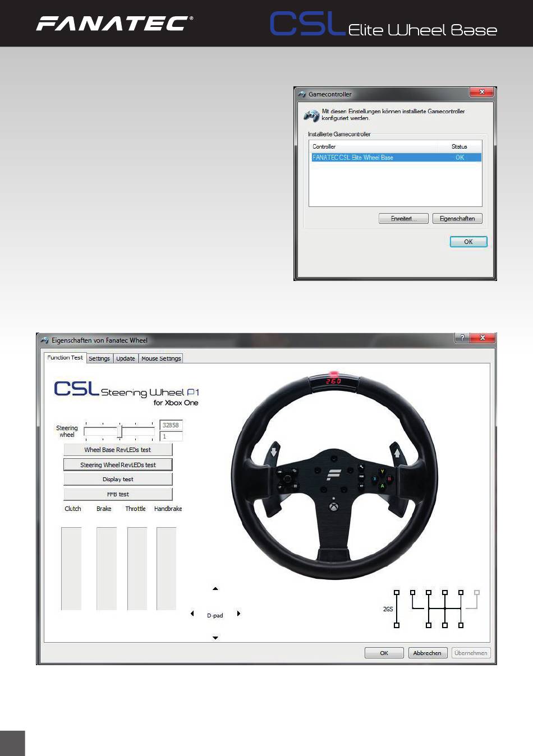Click the game controller icon in the Gamecontroller window
The width and height of the screenshot is (533, 756).
tap(311, 116)
